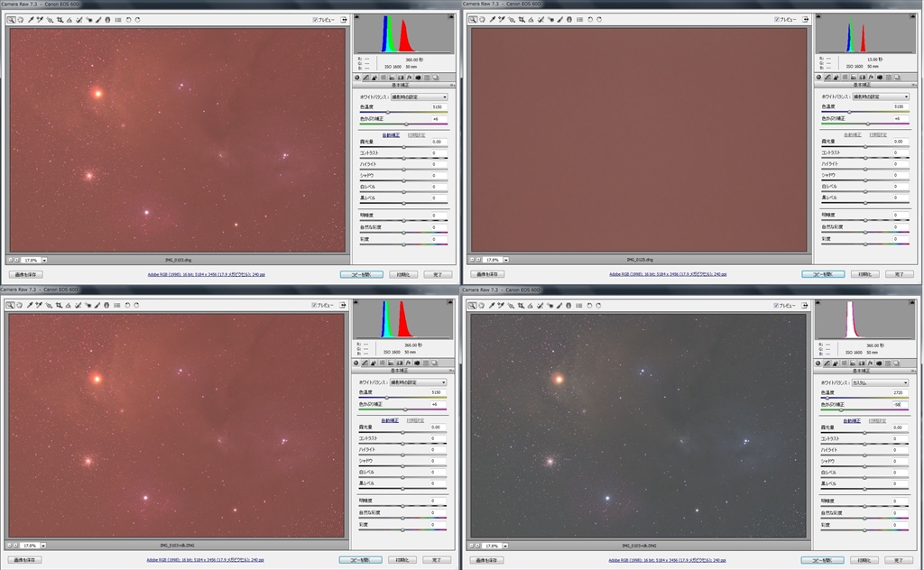Viewport: 924px width, 570px height.
Task: Toggle プレビュー checkbox in gray IMG_0103-rdk window
Action: pyautogui.click(x=776, y=305)
